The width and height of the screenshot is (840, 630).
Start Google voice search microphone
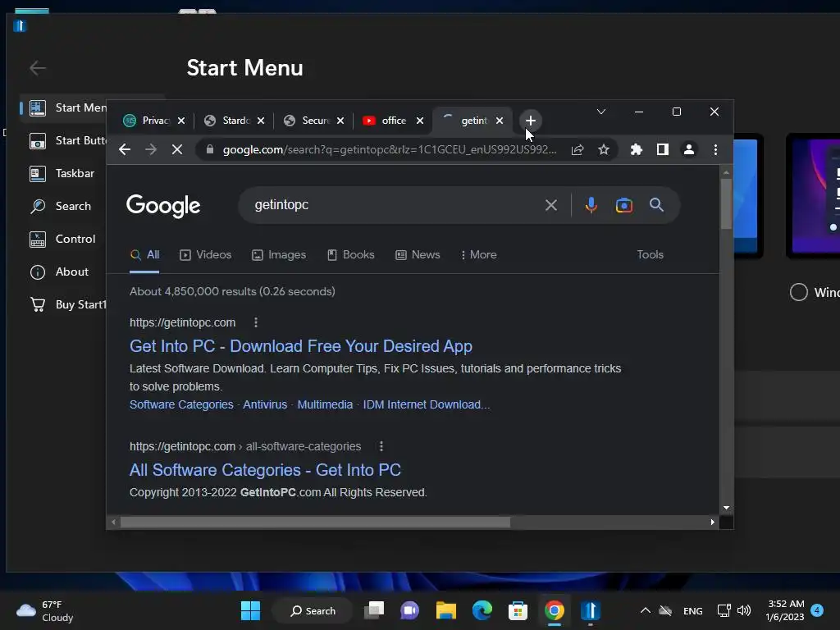591,205
